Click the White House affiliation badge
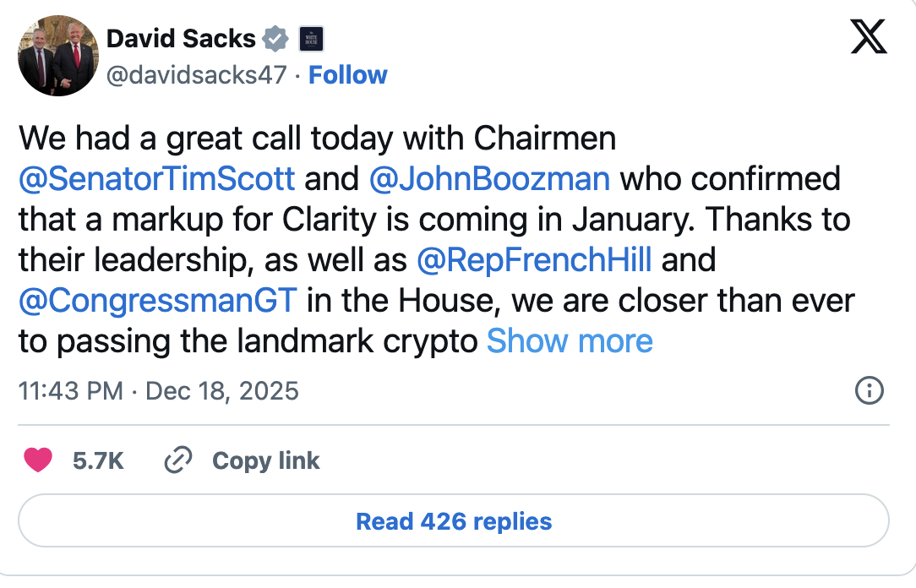This screenshot has width=916, height=588. pos(312,39)
